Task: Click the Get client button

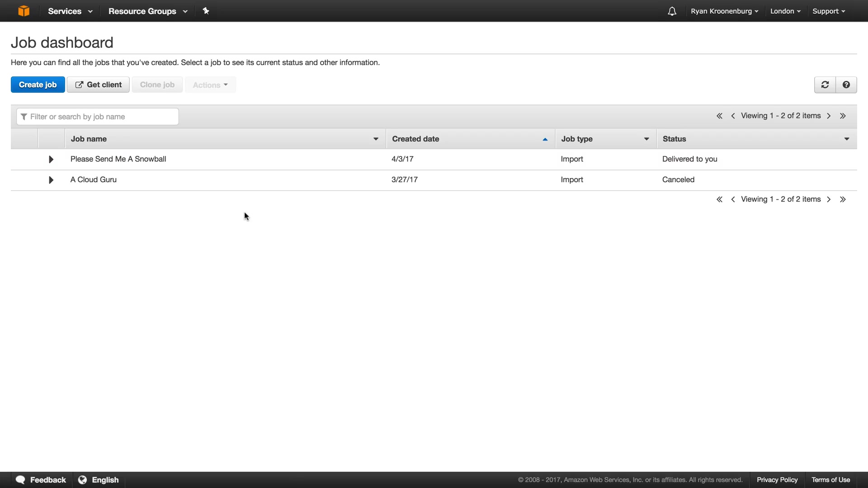Action: (x=98, y=85)
